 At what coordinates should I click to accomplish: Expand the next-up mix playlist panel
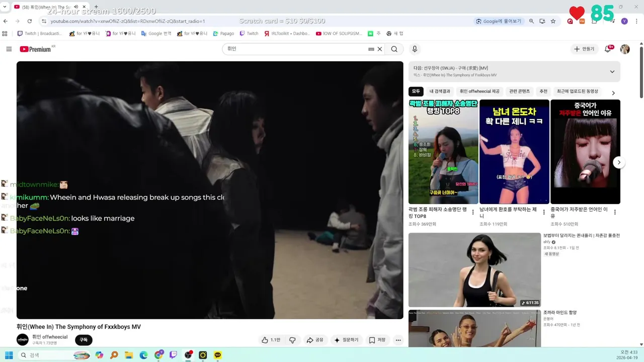612,71
